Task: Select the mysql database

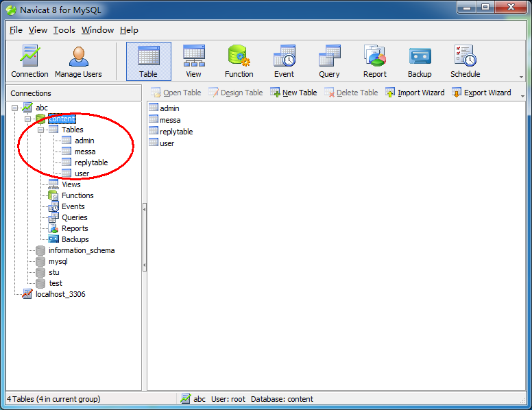Action: (x=58, y=261)
